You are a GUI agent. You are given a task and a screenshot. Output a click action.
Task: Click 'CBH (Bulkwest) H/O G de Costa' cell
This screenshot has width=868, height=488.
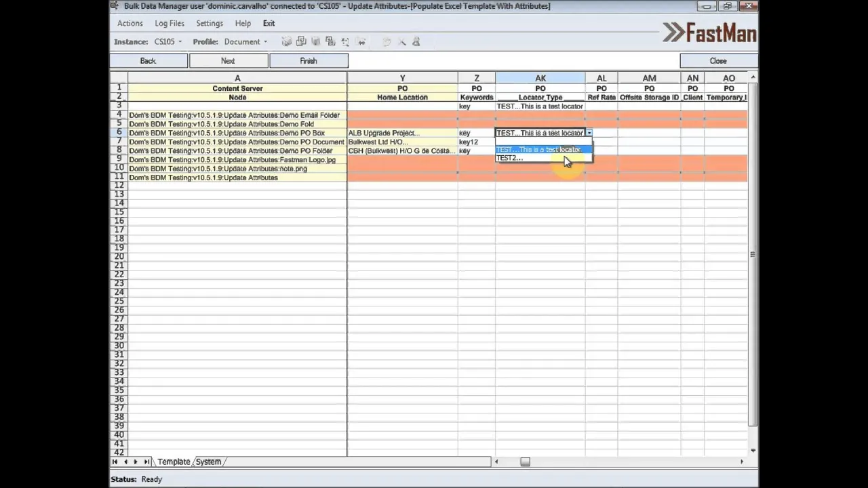click(x=402, y=151)
